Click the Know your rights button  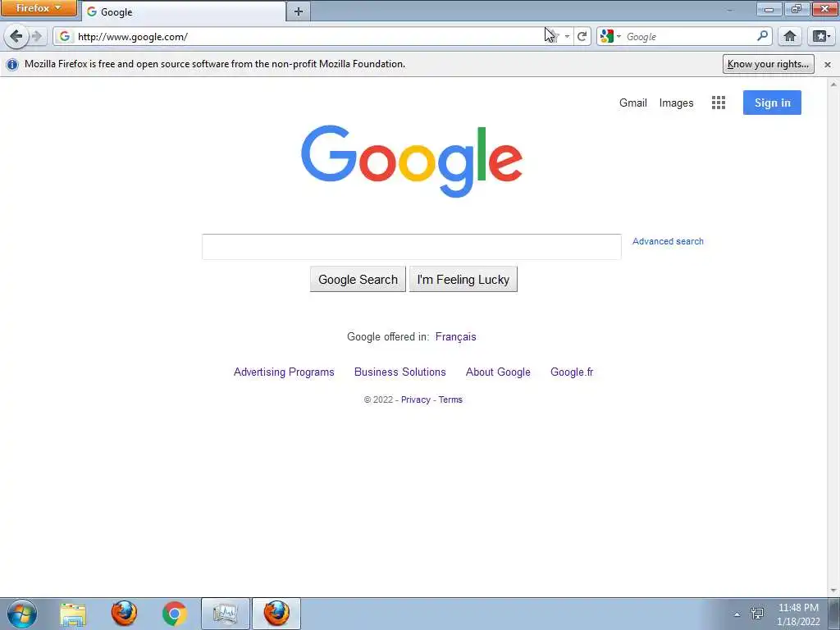[x=768, y=64]
